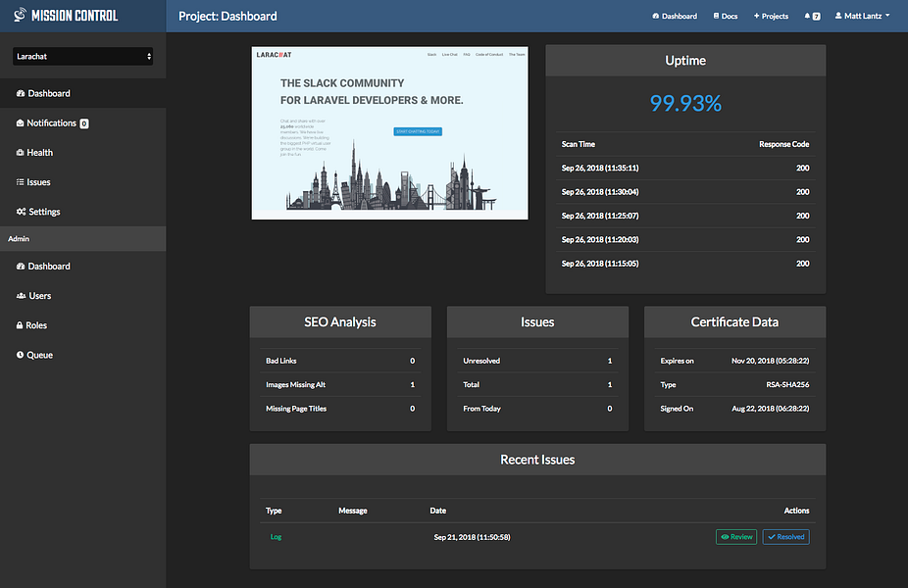Viewport: 908px width, 588px height.
Task: Click the Notifications count badge
Action: (84, 123)
